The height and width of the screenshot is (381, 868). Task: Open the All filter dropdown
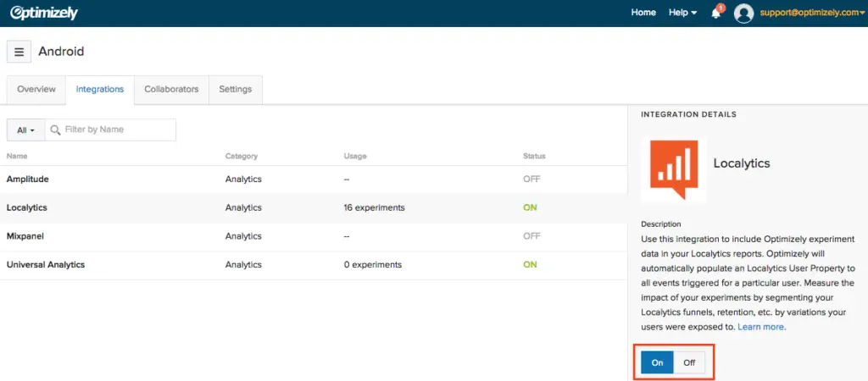point(26,130)
